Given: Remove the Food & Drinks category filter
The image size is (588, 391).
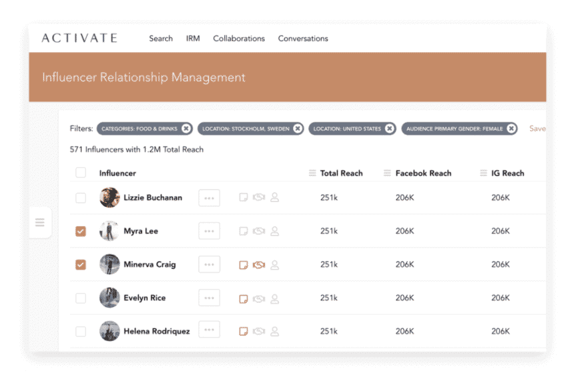Looking at the screenshot, I should click(x=186, y=129).
